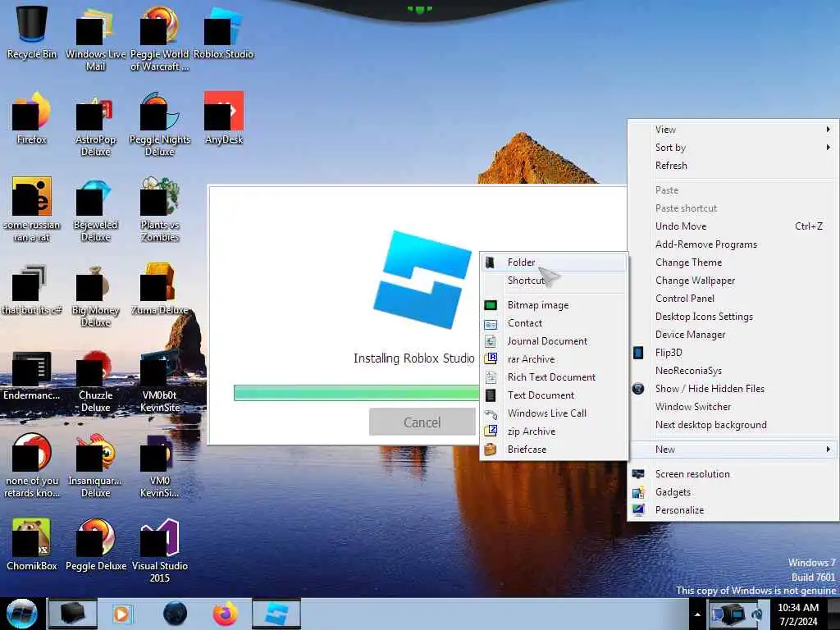The image size is (840, 630).
Task: Create a new Shortcut
Action: (x=554, y=281)
